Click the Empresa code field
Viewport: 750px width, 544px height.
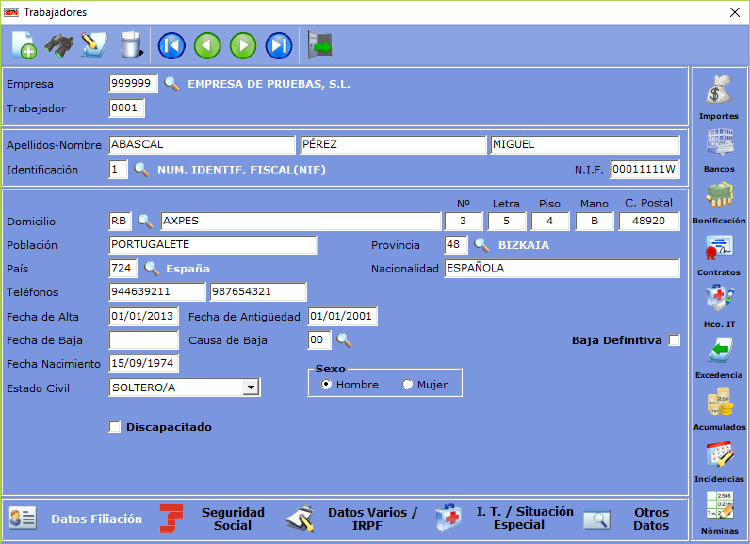tap(133, 84)
